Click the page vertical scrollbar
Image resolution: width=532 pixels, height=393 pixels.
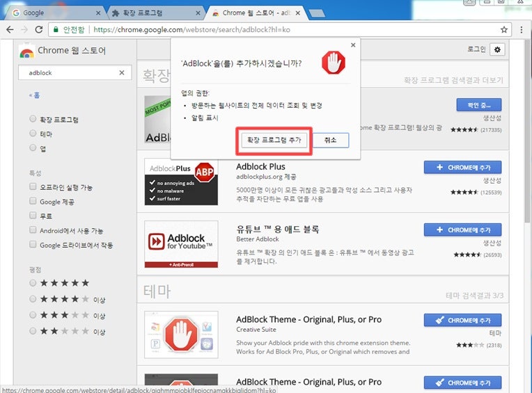[x=528, y=130]
